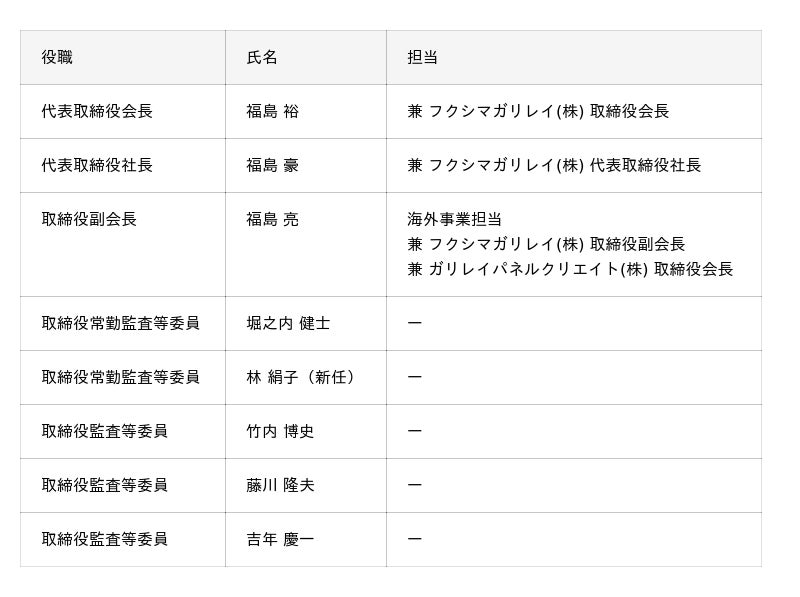Click the 氏名 column header
Viewport: 800px width, 597px height.
tap(262, 58)
